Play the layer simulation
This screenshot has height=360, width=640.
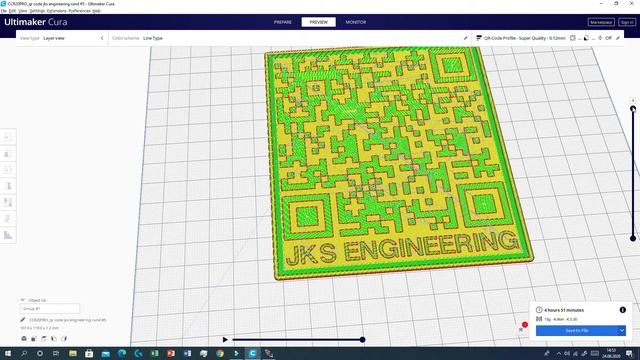pyautogui.click(x=225, y=340)
